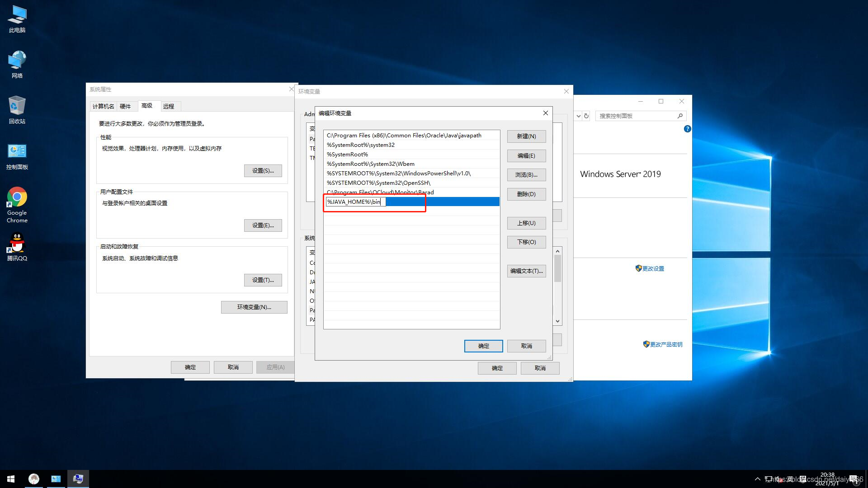Click refresh icon beside control panel search

pyautogui.click(x=586, y=116)
